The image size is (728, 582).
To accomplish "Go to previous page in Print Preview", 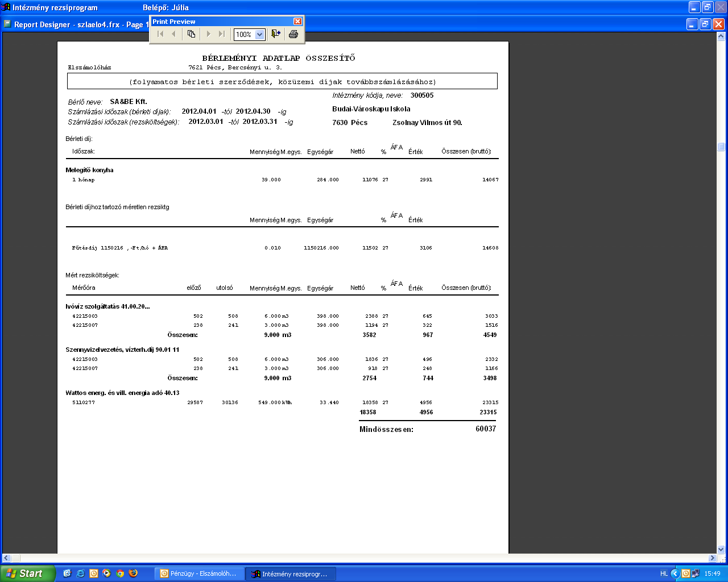I will pyautogui.click(x=174, y=34).
